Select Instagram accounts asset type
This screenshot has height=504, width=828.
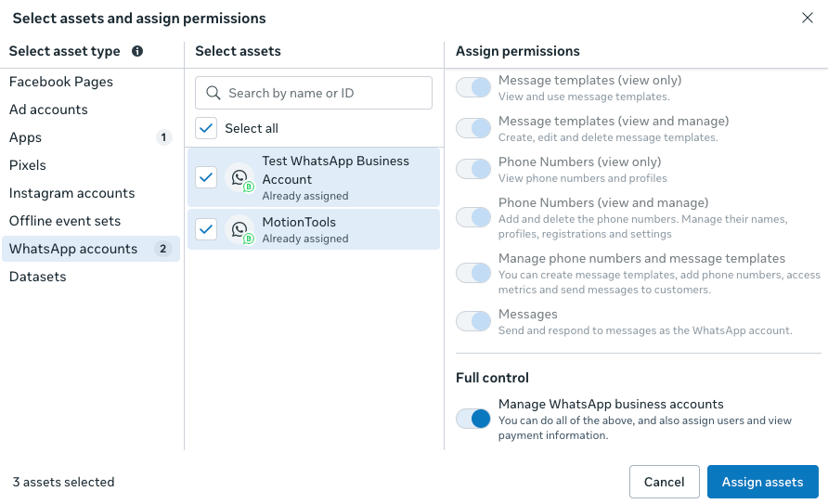point(91,193)
